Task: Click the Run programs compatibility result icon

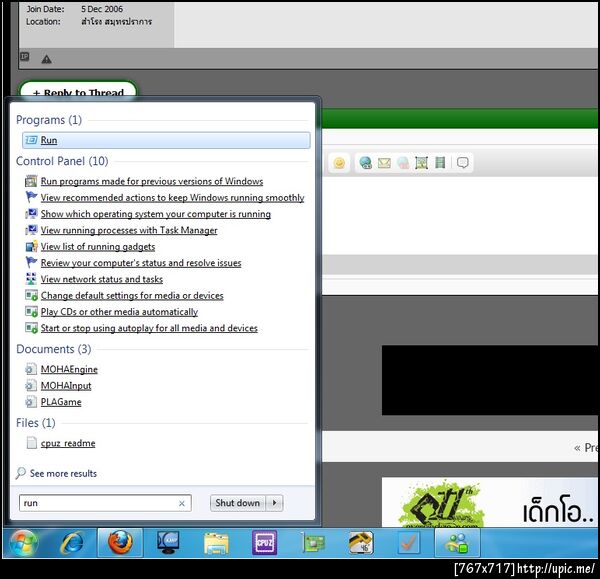Action: [31, 181]
